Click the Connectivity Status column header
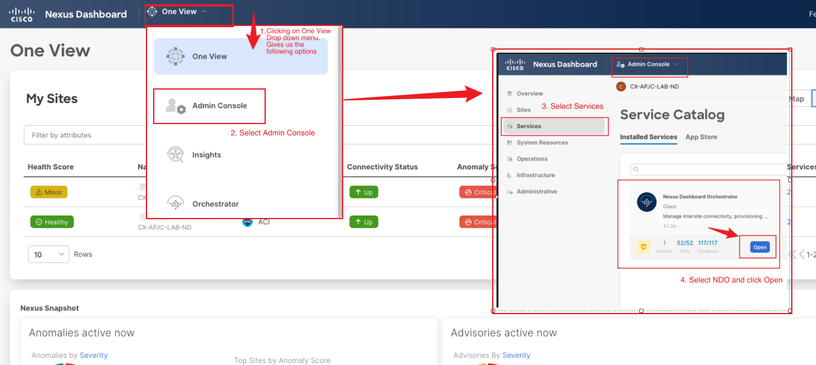Screen dimensions: 816x365 click(x=382, y=167)
